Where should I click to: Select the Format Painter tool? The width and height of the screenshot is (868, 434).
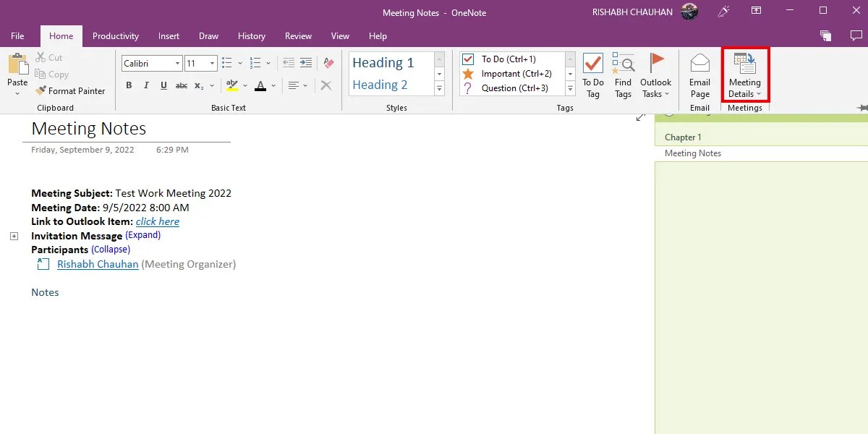pos(70,90)
